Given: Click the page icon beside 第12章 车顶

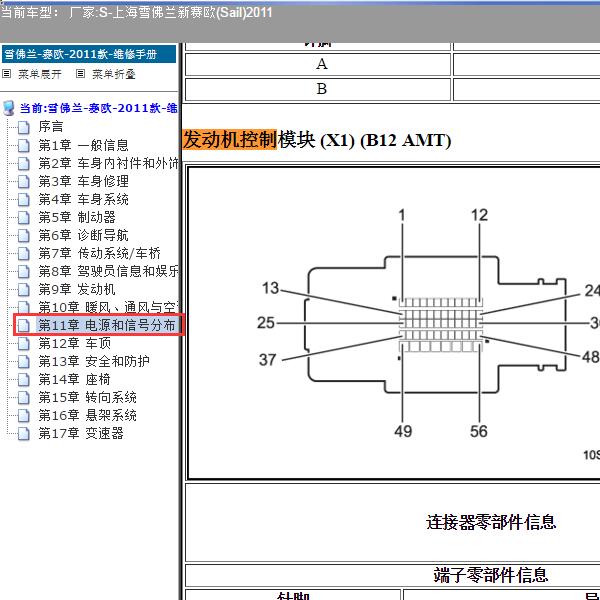Looking at the screenshot, I should point(24,344).
